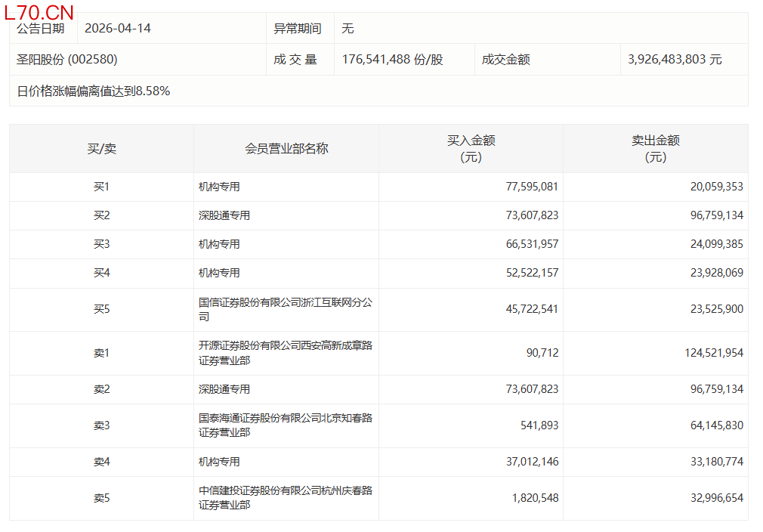Image resolution: width=763 pixels, height=532 pixels.
Task: Click the L70.CN logo text
Action: 39,12
